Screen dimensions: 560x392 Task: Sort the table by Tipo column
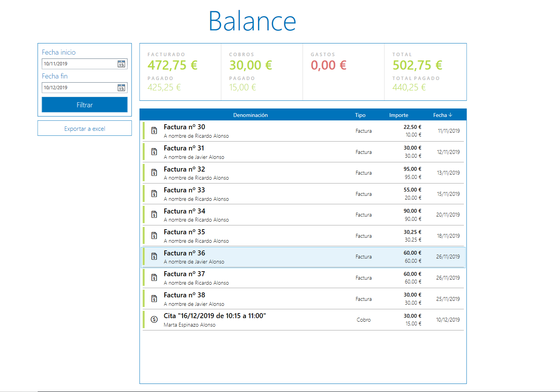pyautogui.click(x=360, y=115)
